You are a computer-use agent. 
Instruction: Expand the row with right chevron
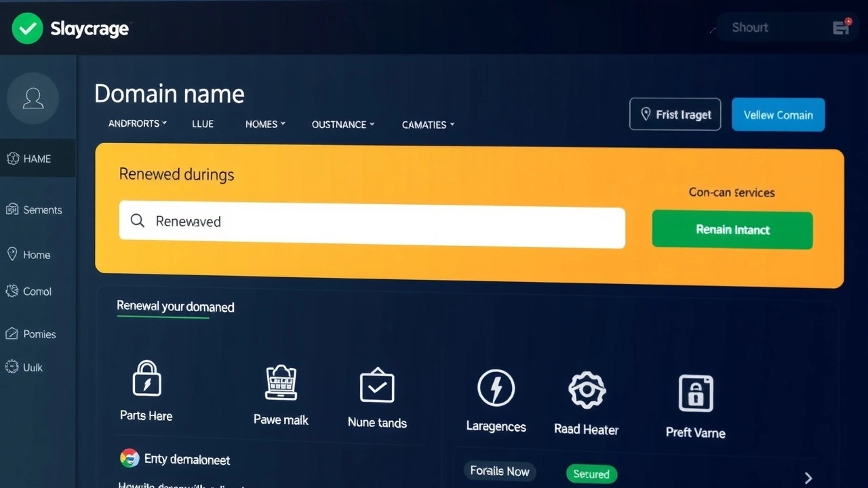click(x=808, y=479)
